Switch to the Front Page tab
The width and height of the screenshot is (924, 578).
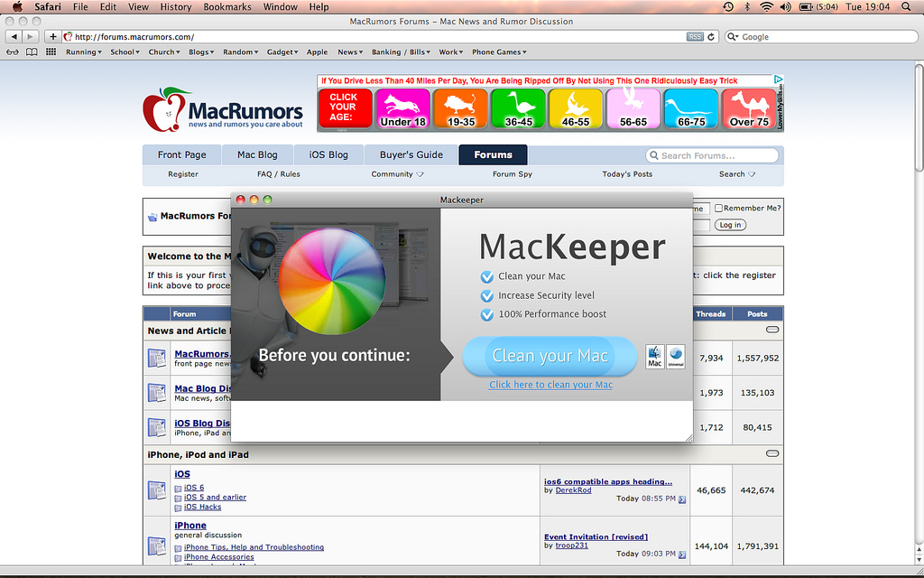click(x=181, y=154)
